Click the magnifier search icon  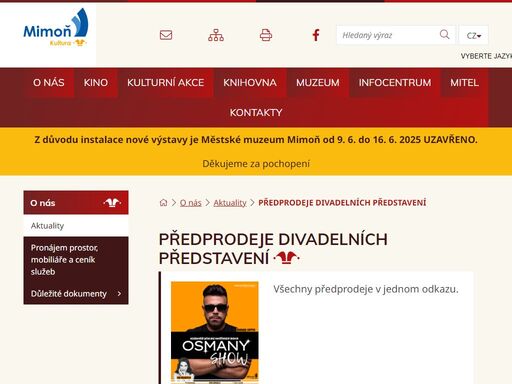pos(444,34)
